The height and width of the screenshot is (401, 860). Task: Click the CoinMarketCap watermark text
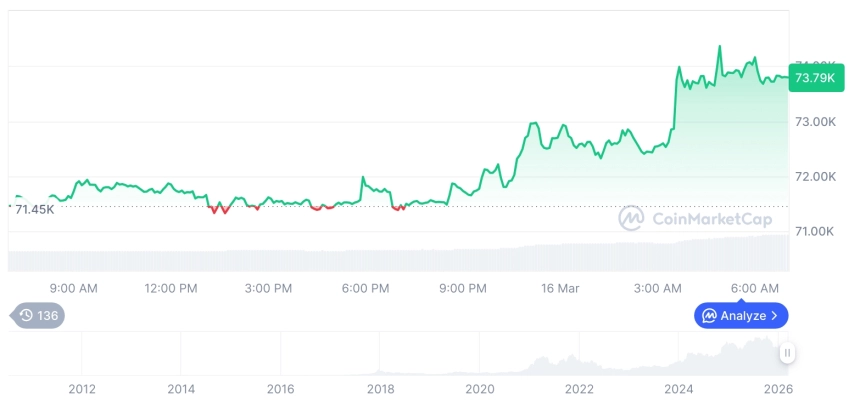coord(697,218)
